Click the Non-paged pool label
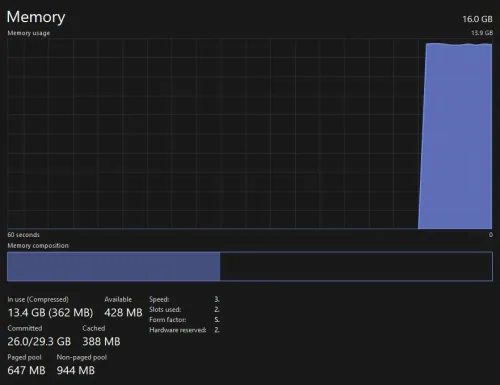The image size is (500, 385). click(x=82, y=357)
